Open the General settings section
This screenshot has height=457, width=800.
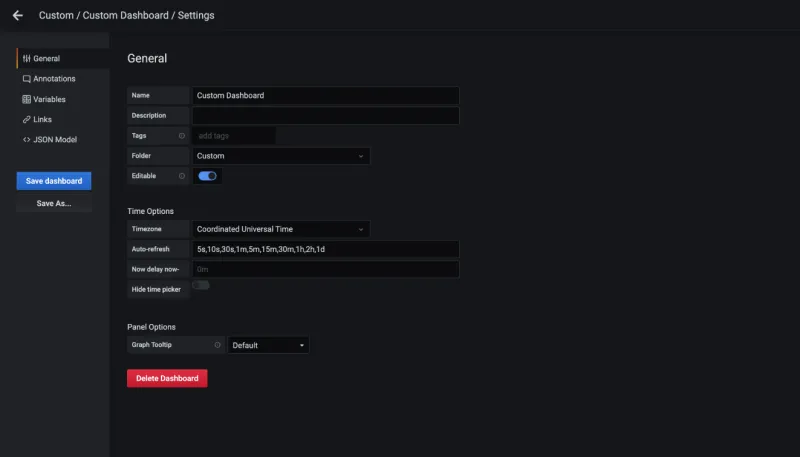click(x=63, y=59)
